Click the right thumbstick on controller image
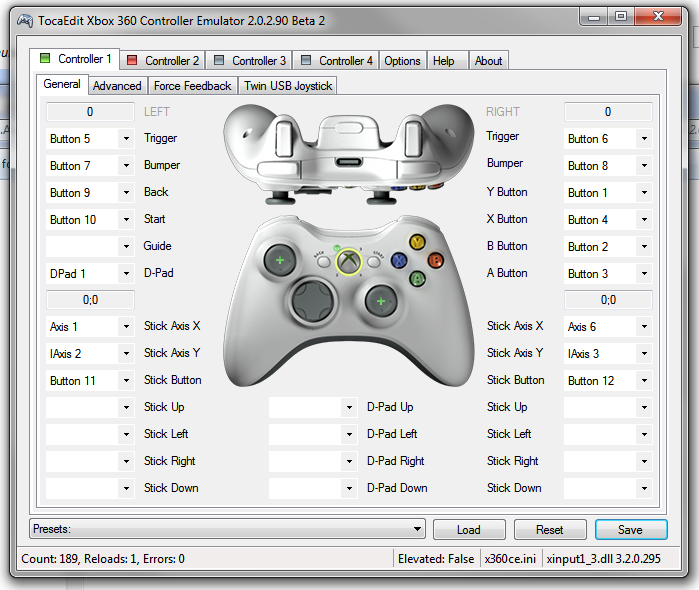This screenshot has height=590, width=699. pyautogui.click(x=381, y=301)
